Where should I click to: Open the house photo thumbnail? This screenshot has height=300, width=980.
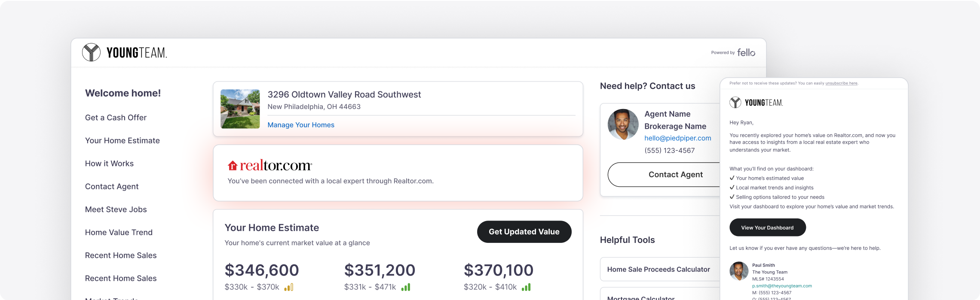[x=240, y=109]
